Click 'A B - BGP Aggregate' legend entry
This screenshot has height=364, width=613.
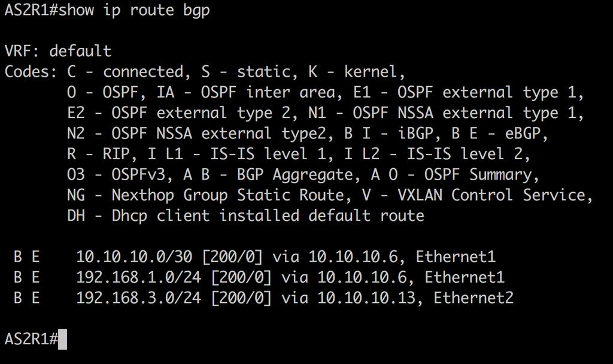268,175
